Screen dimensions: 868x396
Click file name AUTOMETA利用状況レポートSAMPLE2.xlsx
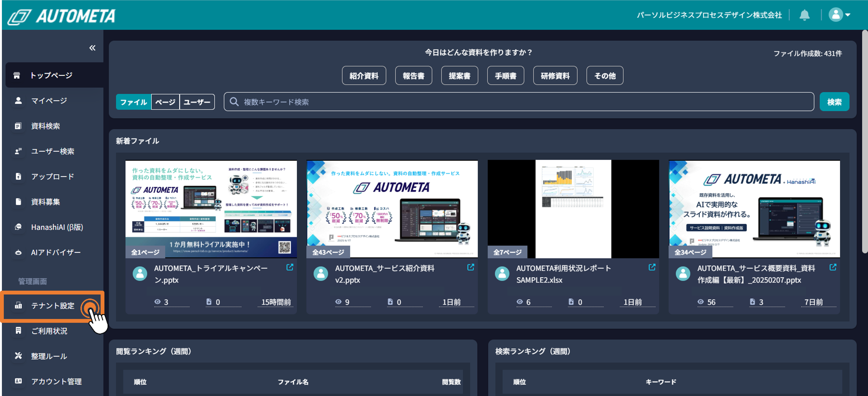pos(563,274)
